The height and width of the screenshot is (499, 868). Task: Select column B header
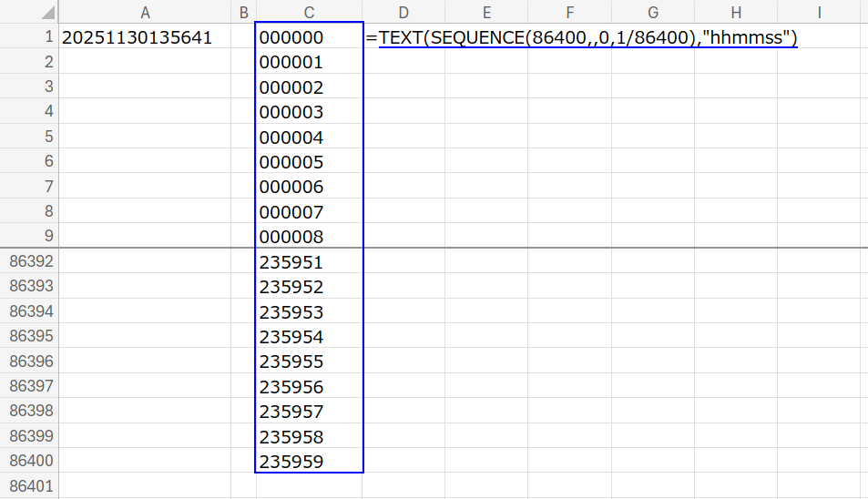pos(243,13)
